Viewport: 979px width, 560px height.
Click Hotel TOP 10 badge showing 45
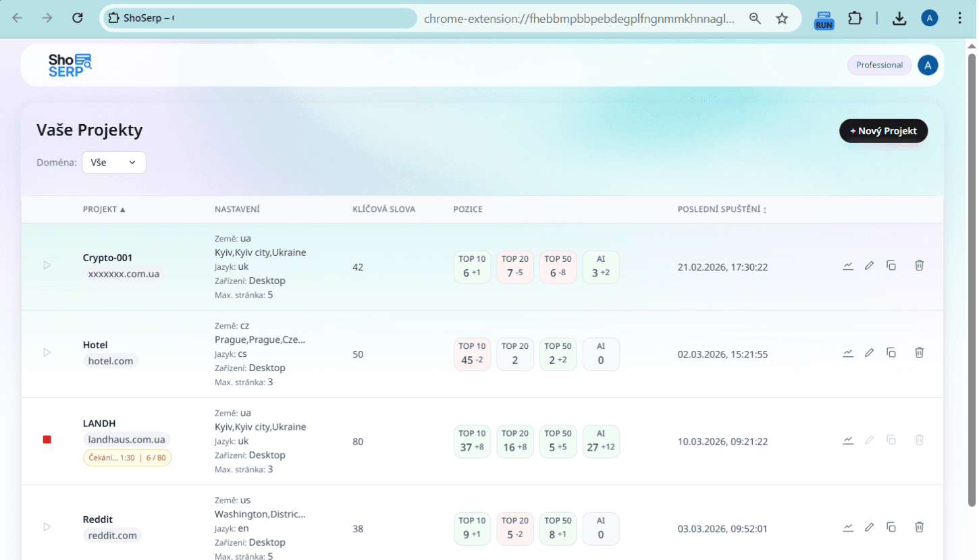click(472, 354)
